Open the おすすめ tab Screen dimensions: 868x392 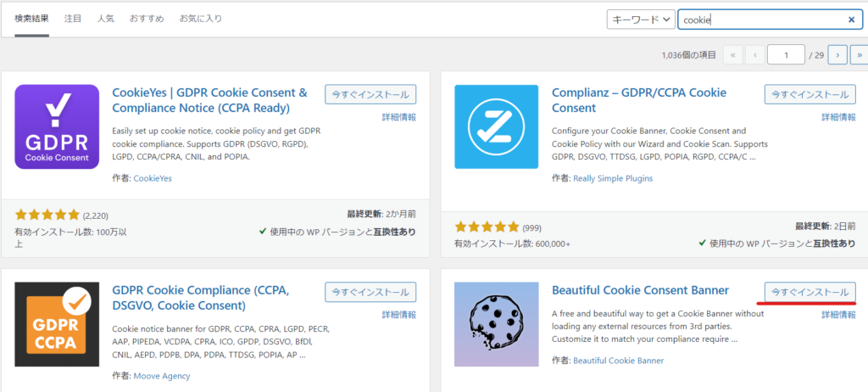pos(146,18)
